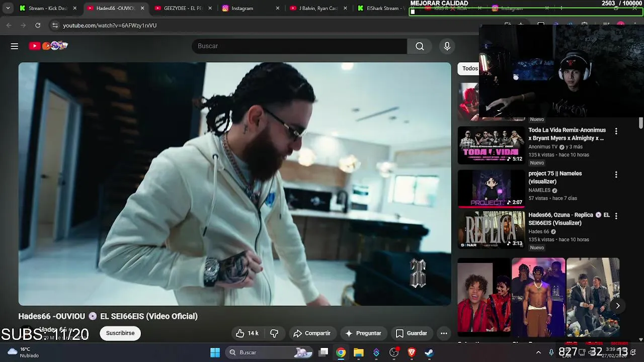Click the Chrome address bar URL
Viewport: 644px width, 362px height.
click(x=110, y=25)
